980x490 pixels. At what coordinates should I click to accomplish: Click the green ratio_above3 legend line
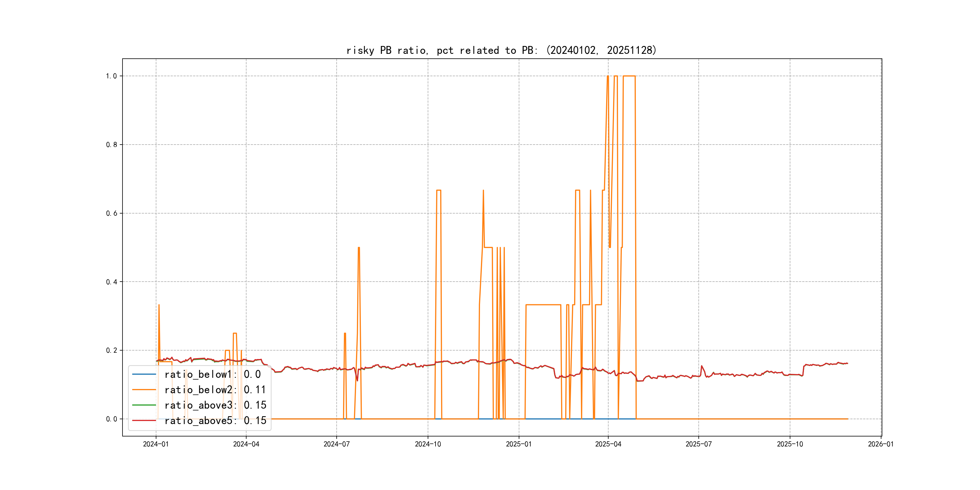tap(144, 405)
